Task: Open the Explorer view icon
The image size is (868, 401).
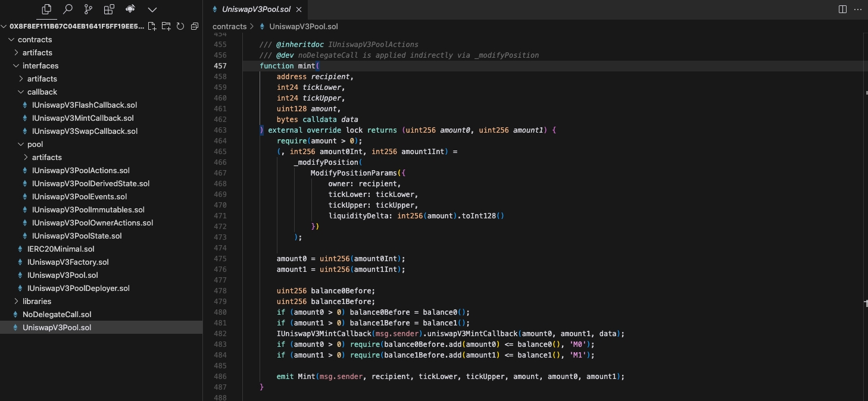Action: click(47, 10)
